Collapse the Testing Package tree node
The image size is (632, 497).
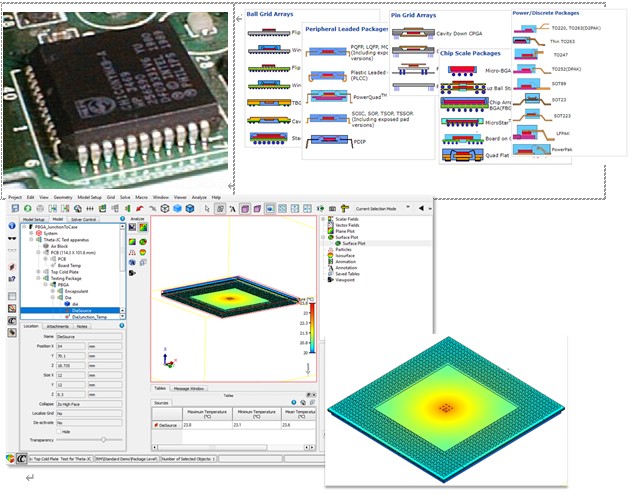click(37, 277)
